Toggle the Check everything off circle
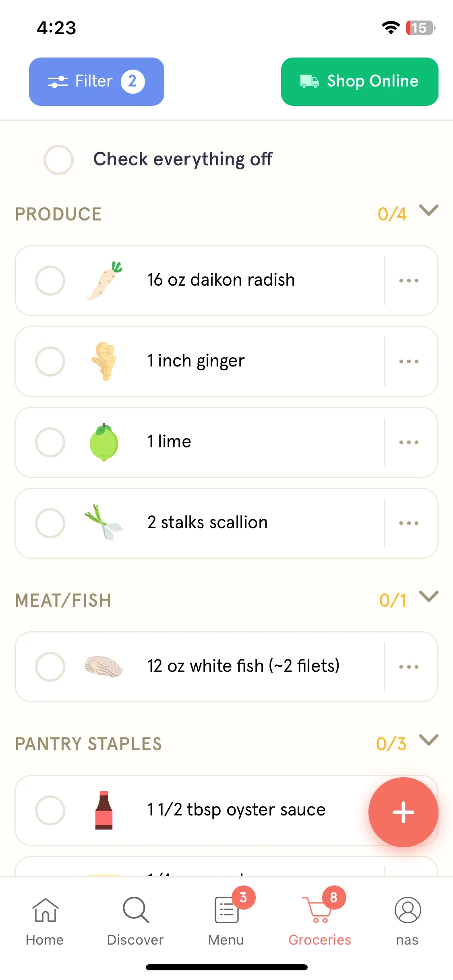453x980 pixels. [x=58, y=160]
